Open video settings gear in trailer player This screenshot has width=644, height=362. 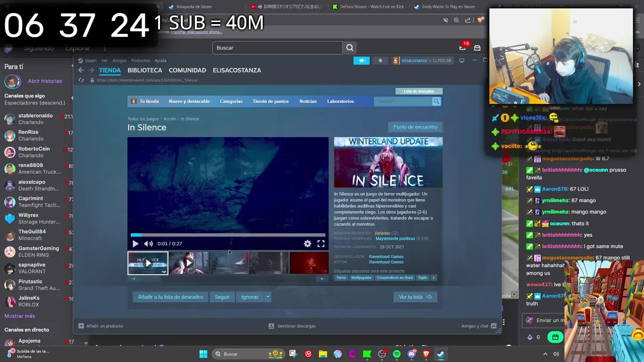pos(307,244)
